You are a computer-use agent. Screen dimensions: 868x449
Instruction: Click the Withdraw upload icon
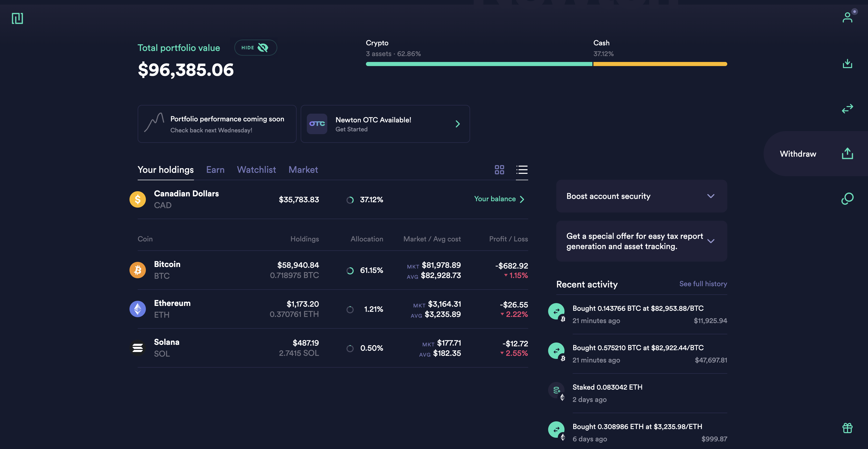click(x=847, y=154)
